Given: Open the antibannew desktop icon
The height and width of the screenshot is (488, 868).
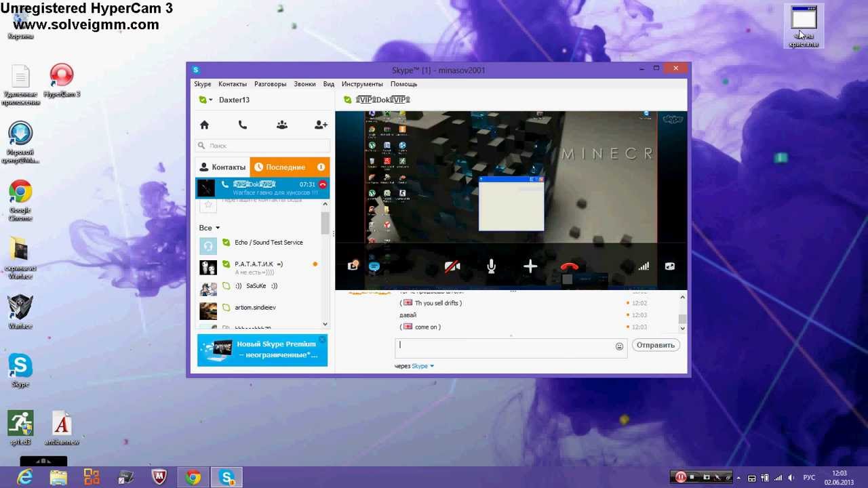Looking at the screenshot, I should pos(62,429).
